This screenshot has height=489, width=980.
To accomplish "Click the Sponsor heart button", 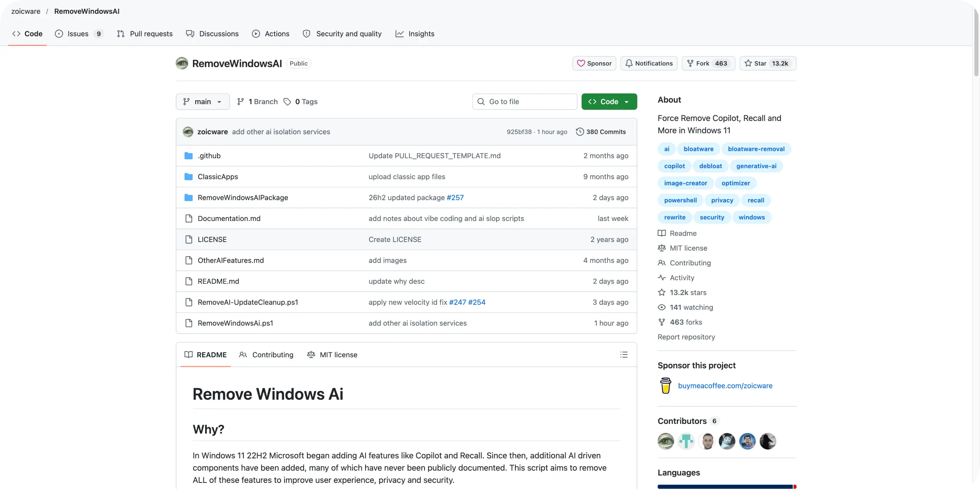I will click(594, 64).
